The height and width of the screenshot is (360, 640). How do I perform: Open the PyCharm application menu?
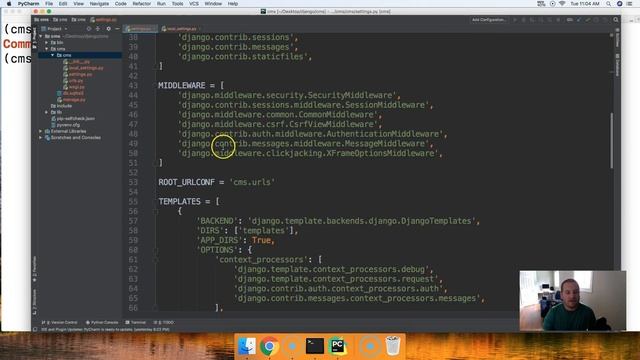click(28, 4)
